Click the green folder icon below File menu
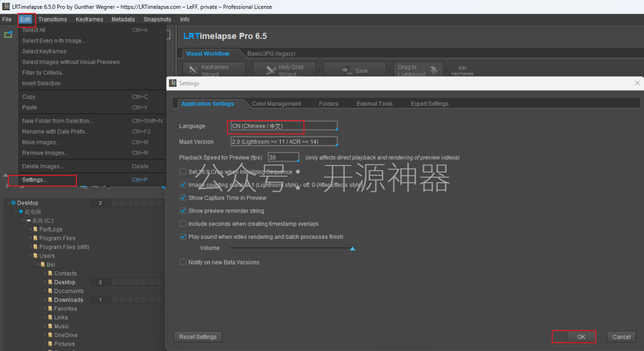This screenshot has height=351, width=644. pos(8,35)
